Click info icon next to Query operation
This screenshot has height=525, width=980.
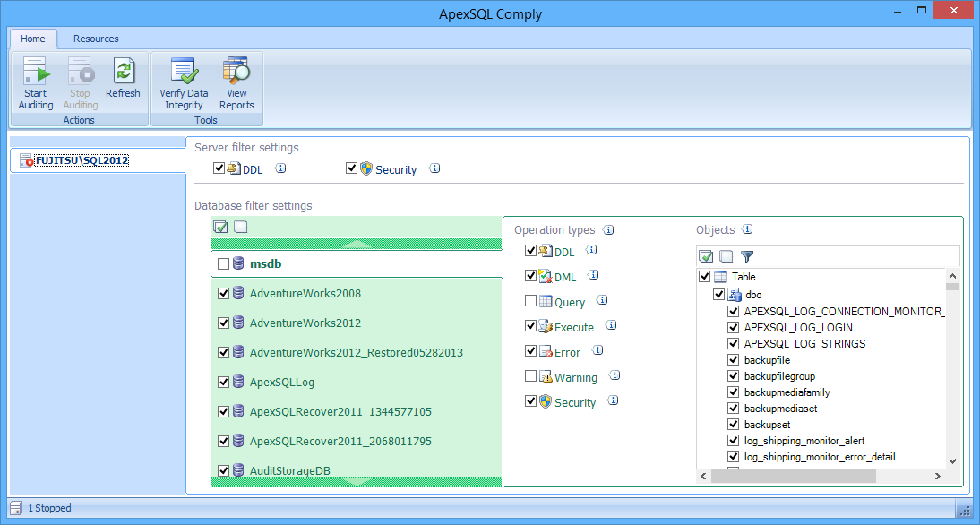[x=603, y=300]
